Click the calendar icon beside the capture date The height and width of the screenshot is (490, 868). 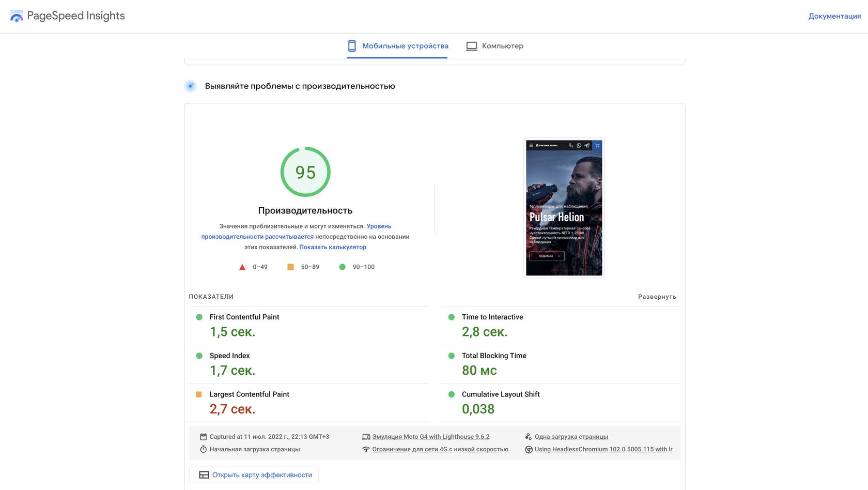[x=203, y=437]
